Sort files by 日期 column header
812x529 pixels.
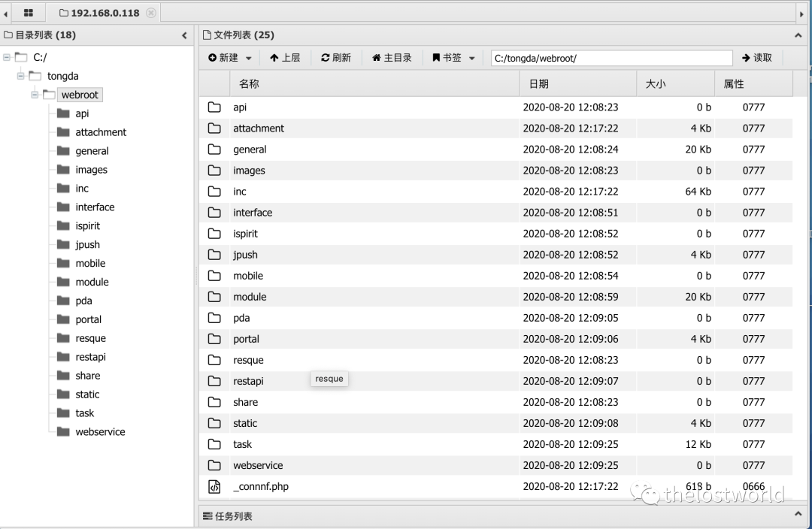[578, 84]
